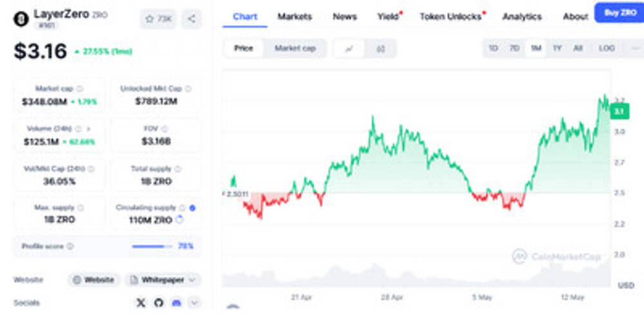Click the 3.1 current price tag on chart

tap(620, 112)
